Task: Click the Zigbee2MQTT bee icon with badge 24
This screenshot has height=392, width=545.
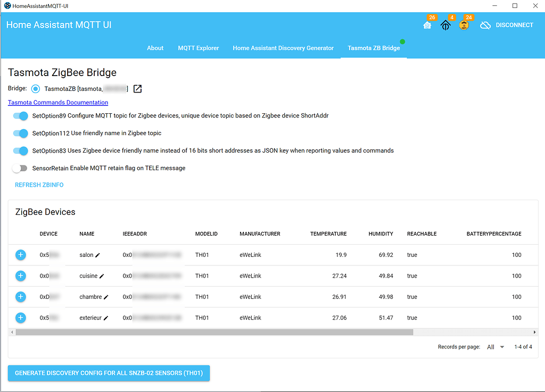Action: [x=464, y=26]
